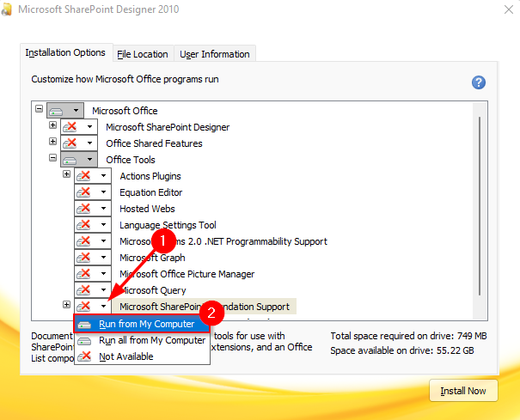Click the Office Shared Features unavailable icon

pos(70,143)
